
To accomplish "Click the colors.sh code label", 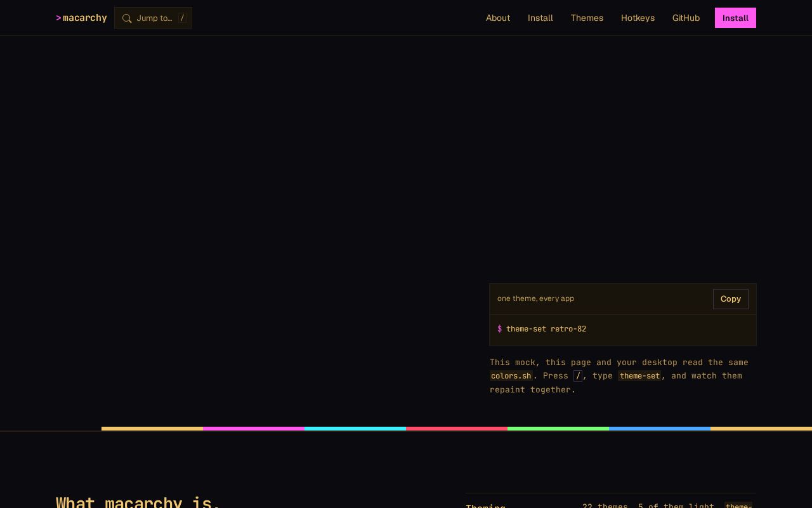I will click(511, 376).
